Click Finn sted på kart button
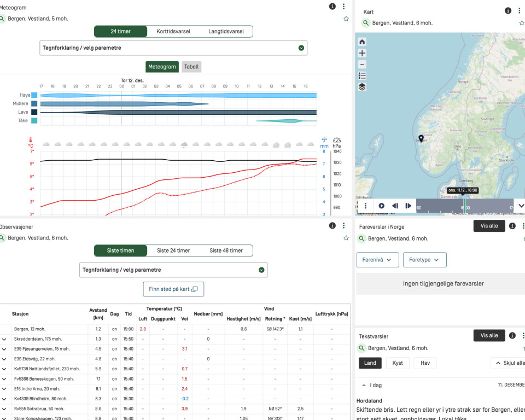 click(173, 289)
